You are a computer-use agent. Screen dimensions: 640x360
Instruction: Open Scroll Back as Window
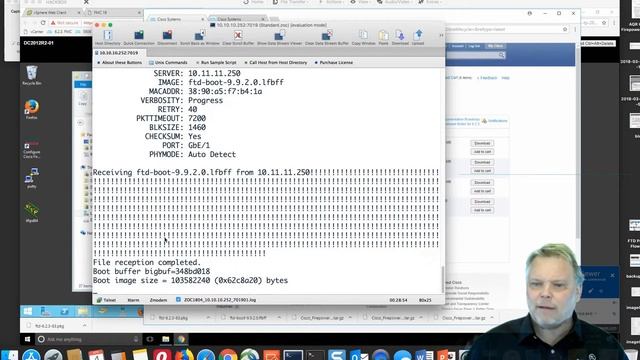pyautogui.click(x=200, y=38)
